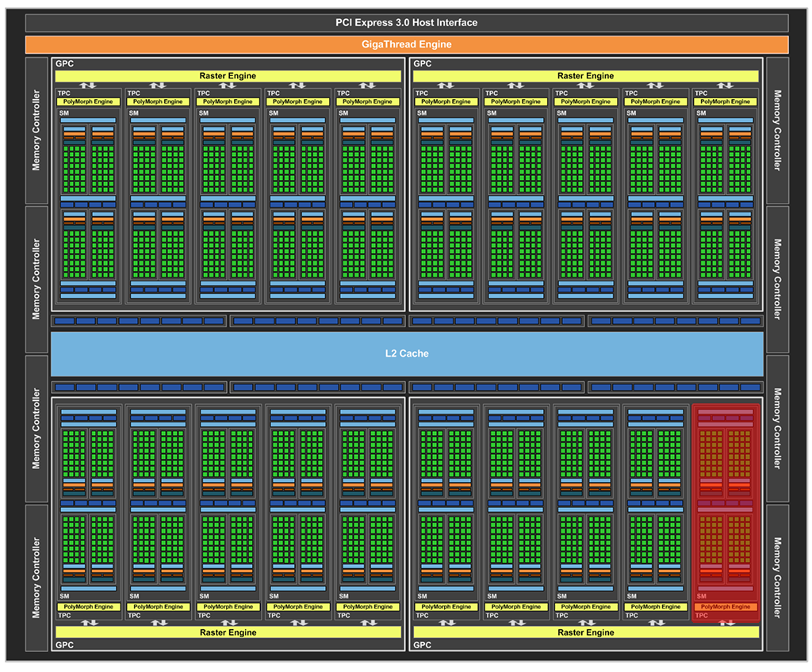
Task: Select Raster Engine bar in lower-right GPC
Action: [585, 632]
